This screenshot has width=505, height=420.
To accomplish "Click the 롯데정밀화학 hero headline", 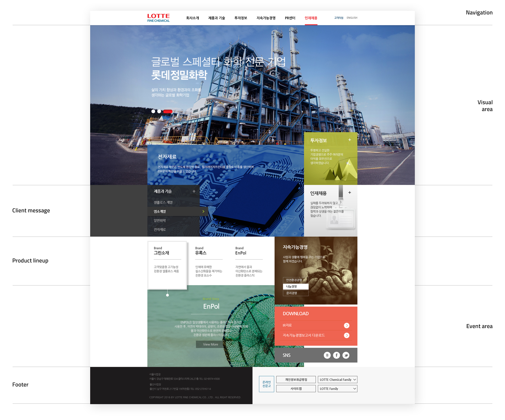I will pyautogui.click(x=179, y=75).
